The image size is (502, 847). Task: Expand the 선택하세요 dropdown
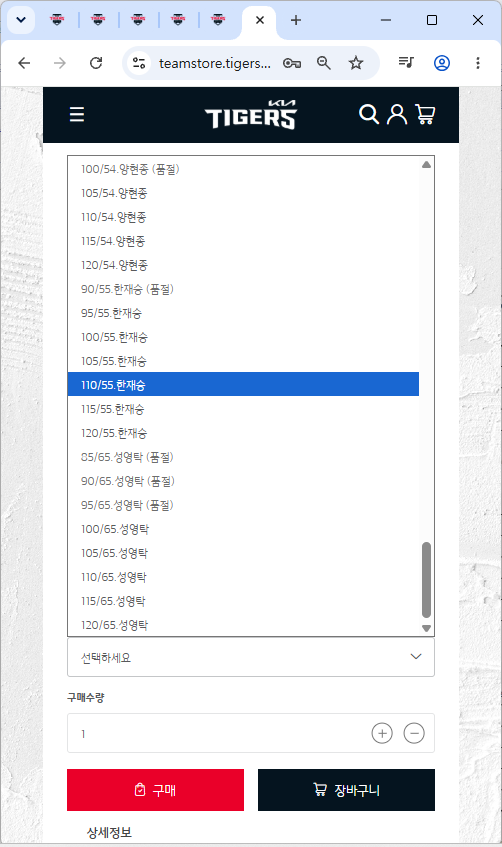point(251,657)
